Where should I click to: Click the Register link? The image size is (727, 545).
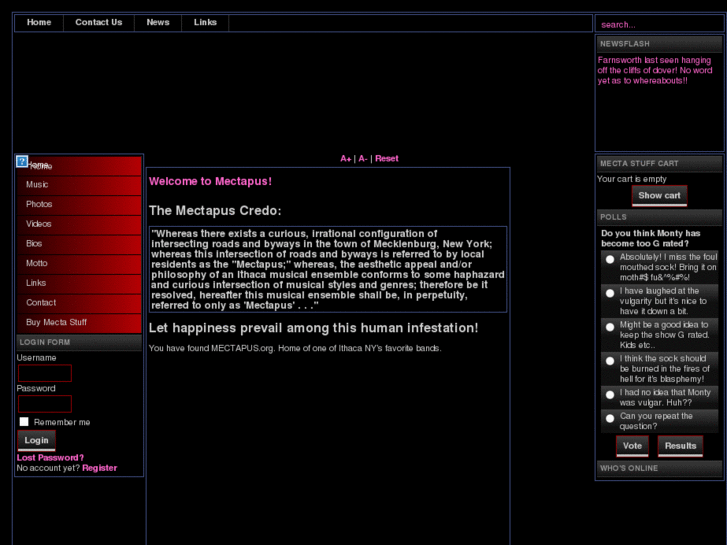[100, 468]
